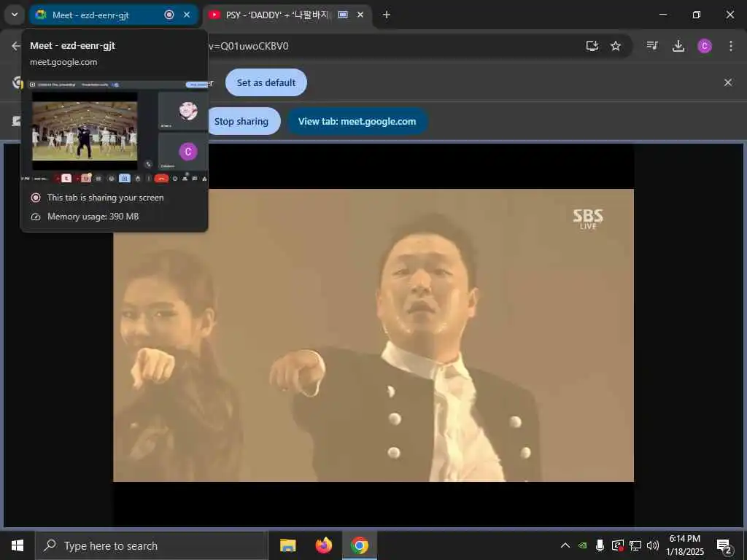Screen dimensions: 747x560
Task: Click the Set as default button
Action: [266, 82]
